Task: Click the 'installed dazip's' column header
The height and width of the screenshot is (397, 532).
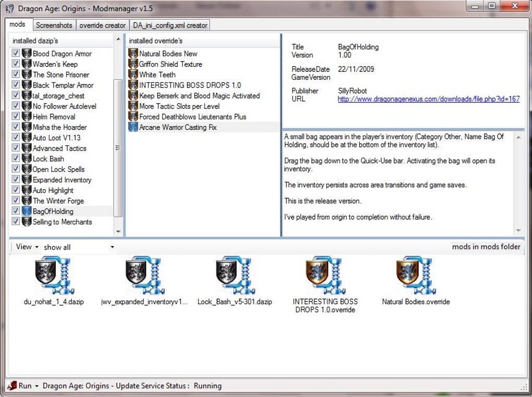Action: point(62,41)
